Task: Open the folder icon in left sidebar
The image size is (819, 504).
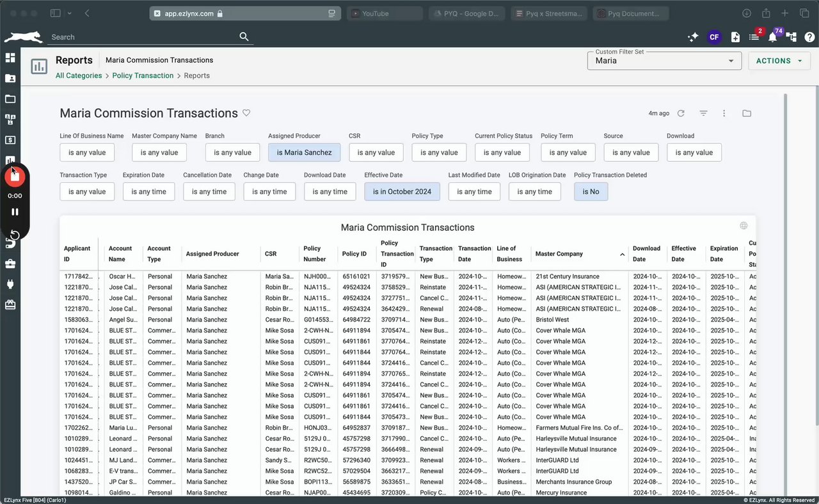Action: tap(10, 99)
